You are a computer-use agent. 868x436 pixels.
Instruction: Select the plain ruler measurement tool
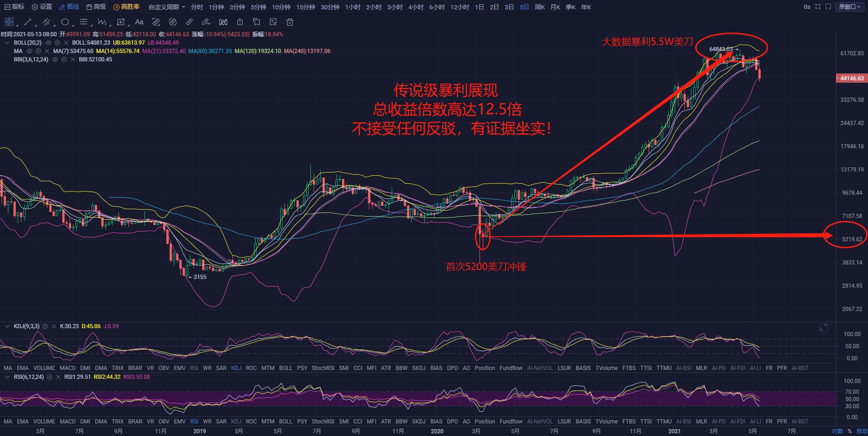[190, 22]
